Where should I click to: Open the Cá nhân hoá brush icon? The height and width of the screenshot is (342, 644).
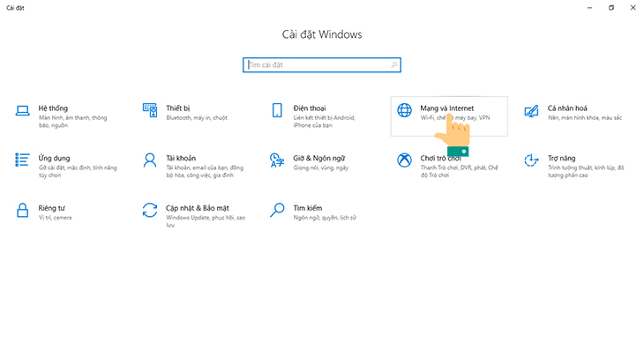(x=531, y=111)
